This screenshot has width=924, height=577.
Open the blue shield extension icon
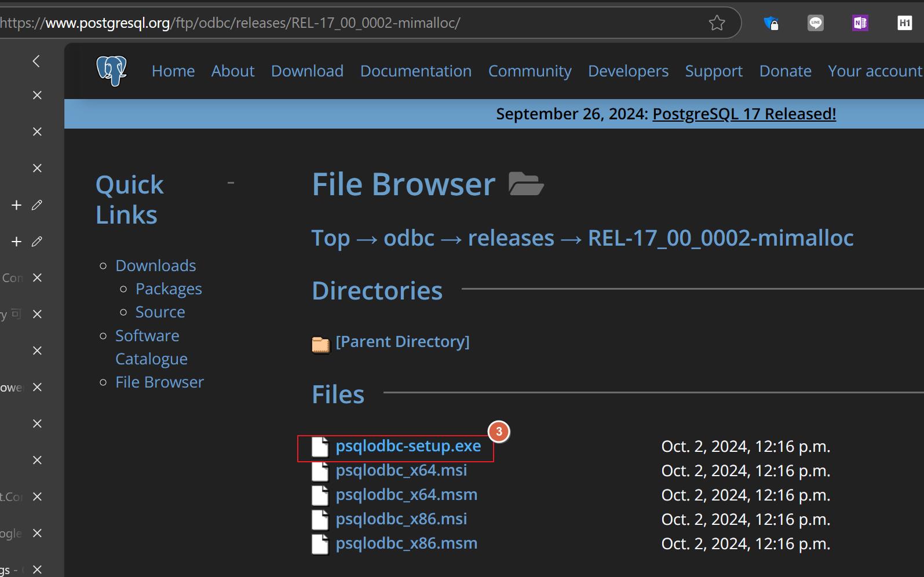pyautogui.click(x=771, y=23)
